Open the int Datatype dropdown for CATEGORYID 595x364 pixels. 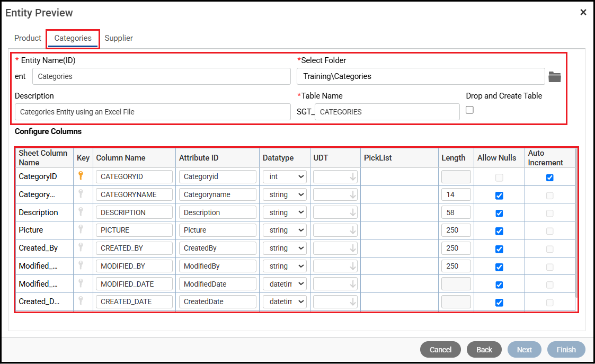[285, 176]
